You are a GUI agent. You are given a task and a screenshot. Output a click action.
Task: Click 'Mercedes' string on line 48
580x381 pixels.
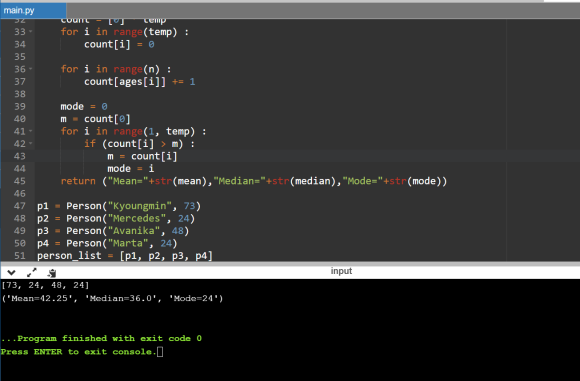pos(137,219)
